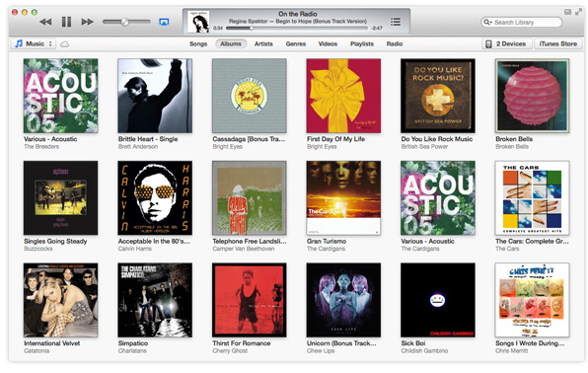Screen dimensions: 588x373
Task: Open The Cars Complete Greatest Hits cover
Action: pyautogui.click(x=532, y=197)
